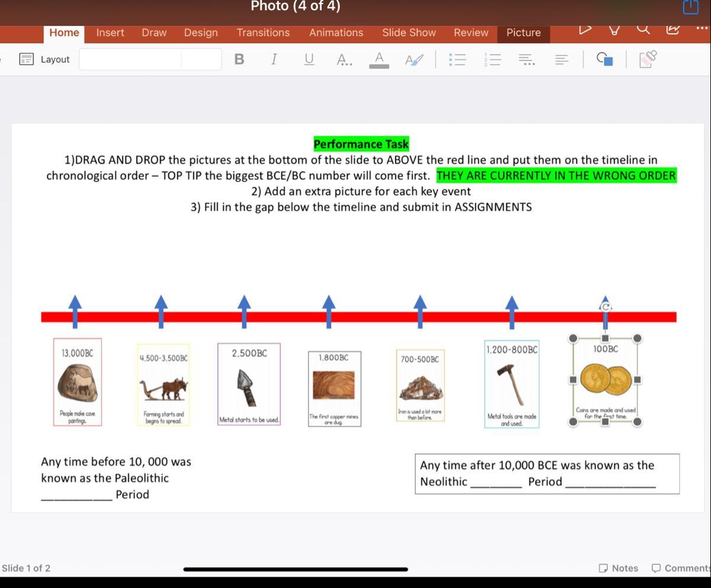Click the Neolithic Period text box

click(x=547, y=474)
